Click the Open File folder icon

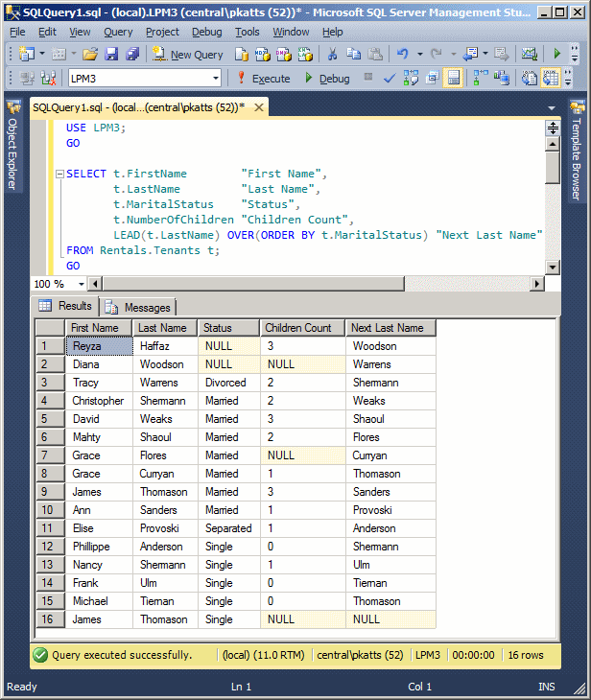pos(90,55)
